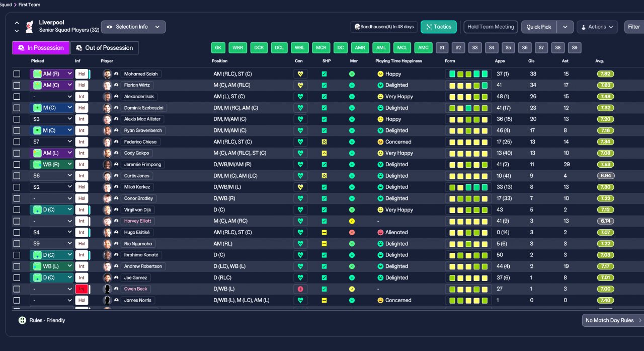Select the GK position badge
644x351 pixels.
pos(218,48)
